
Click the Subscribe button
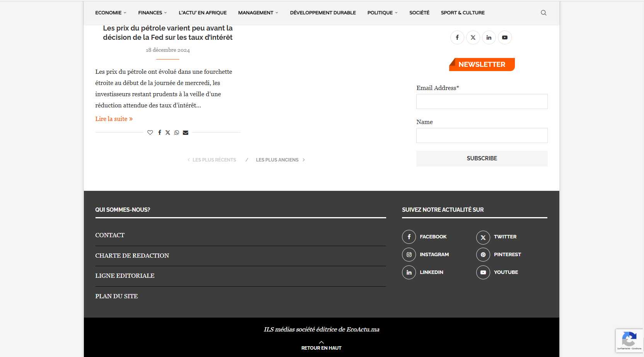pos(482,158)
